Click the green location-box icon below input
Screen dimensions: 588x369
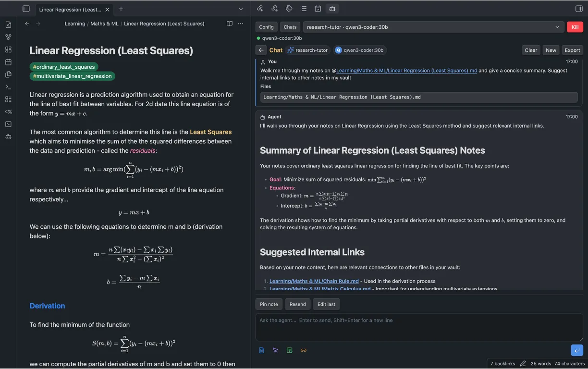[289, 350]
